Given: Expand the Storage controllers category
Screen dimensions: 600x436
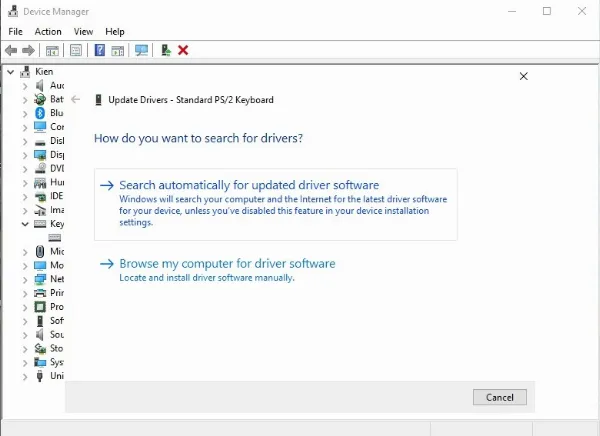Looking at the screenshot, I should coord(25,349).
